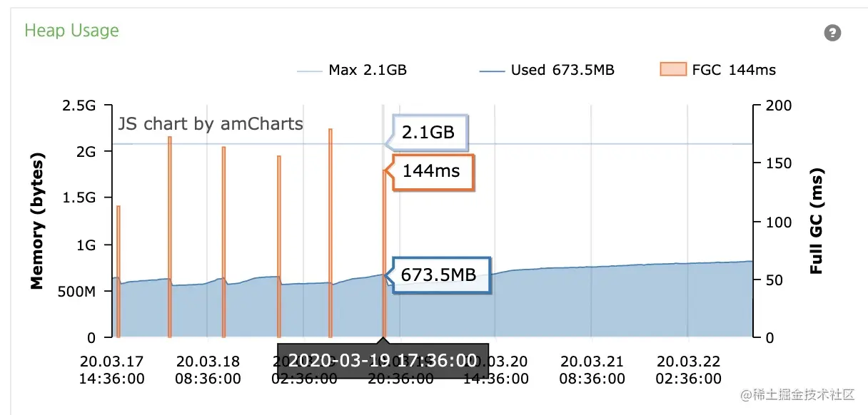Open the JS chart by amCharts link
The height and width of the screenshot is (415, 868).
click(x=211, y=124)
